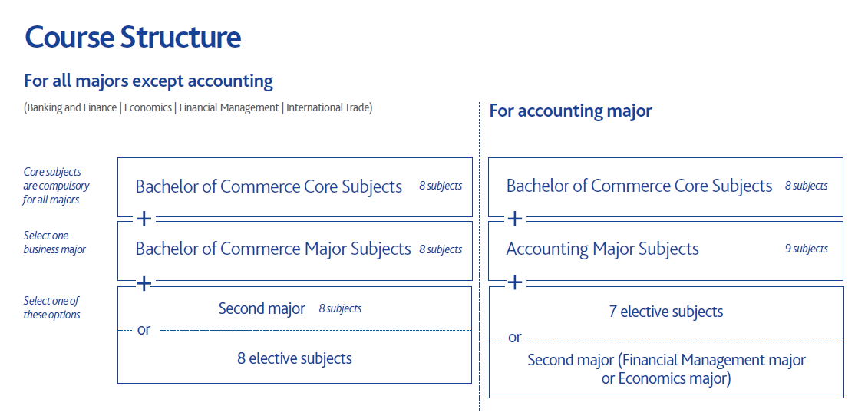868x419 pixels.
Task: Select Bachelor of Commerce Major Subjects box
Action: [x=295, y=251]
